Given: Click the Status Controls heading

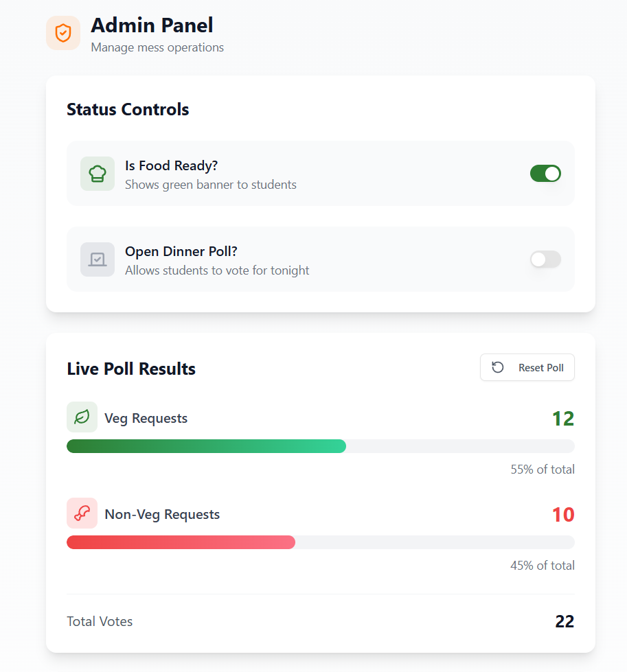Looking at the screenshot, I should tap(128, 109).
